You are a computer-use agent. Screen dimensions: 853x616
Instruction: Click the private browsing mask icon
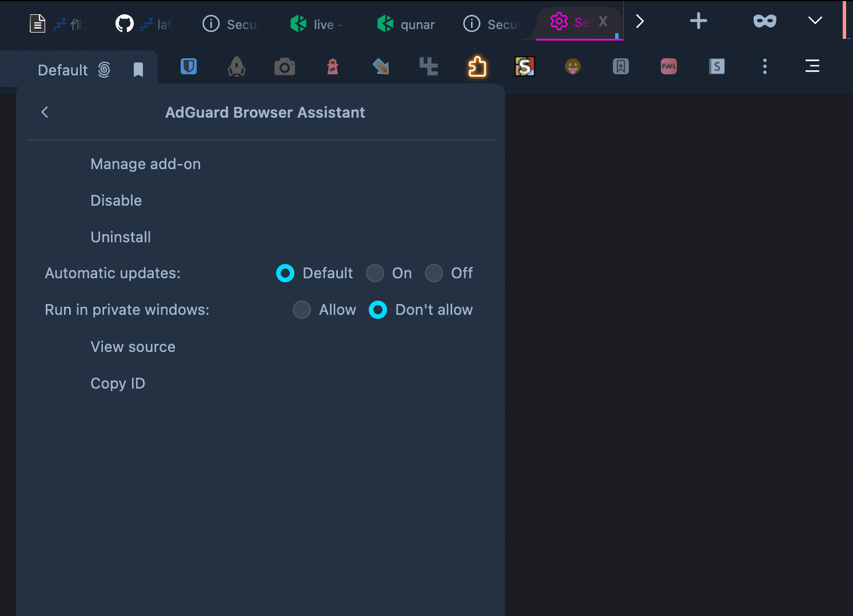coord(764,21)
